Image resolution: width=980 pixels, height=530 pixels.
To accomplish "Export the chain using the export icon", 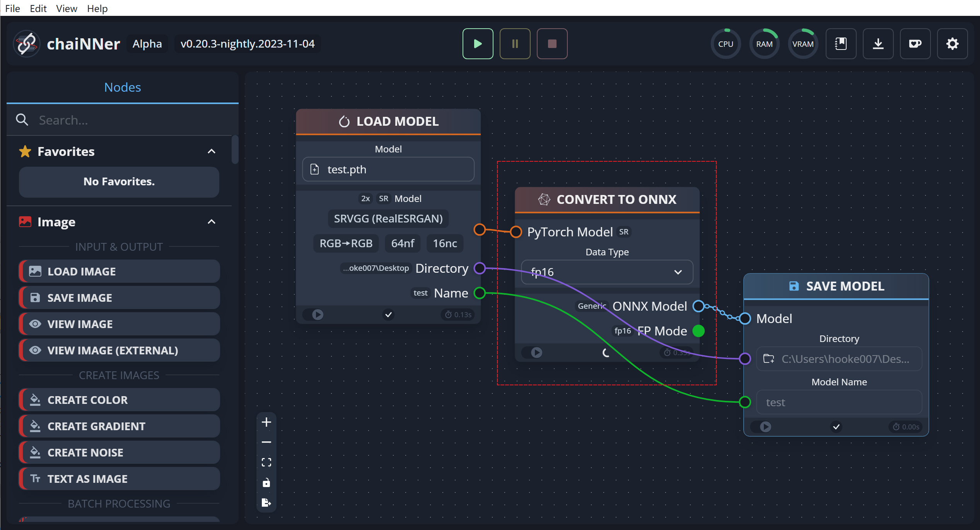I will 266,502.
